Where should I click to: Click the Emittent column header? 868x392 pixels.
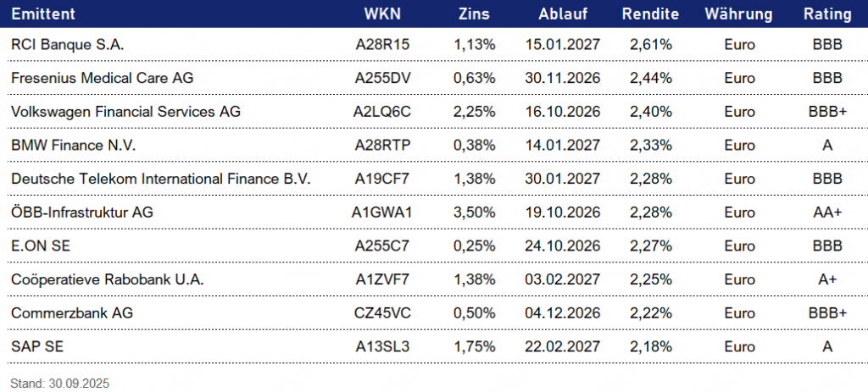tap(43, 14)
